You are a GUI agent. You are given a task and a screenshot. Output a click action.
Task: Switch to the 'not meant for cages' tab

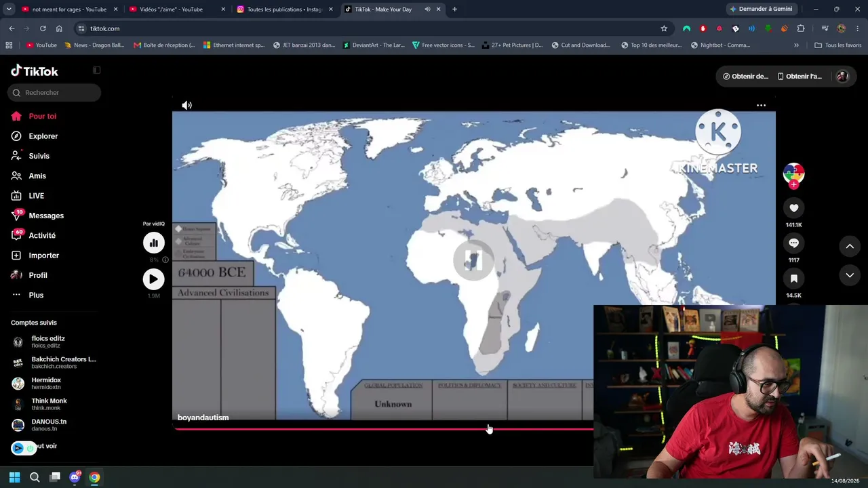tap(69, 9)
